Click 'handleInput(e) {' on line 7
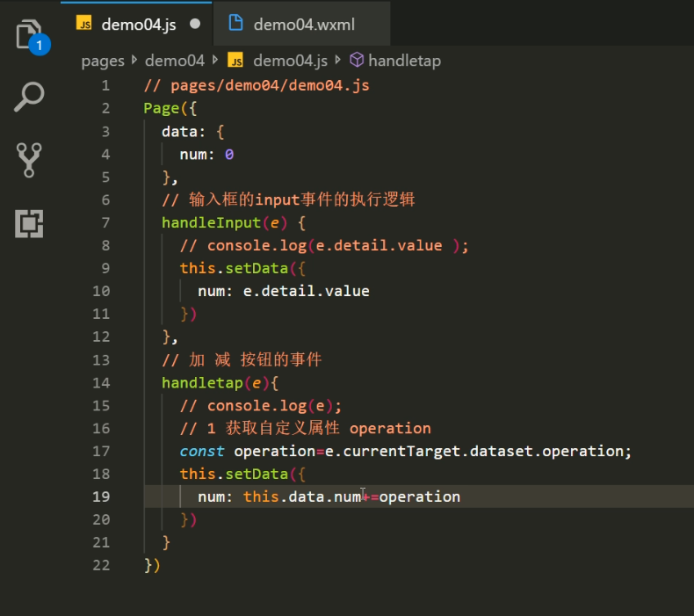The image size is (694, 616). pyautogui.click(x=234, y=222)
